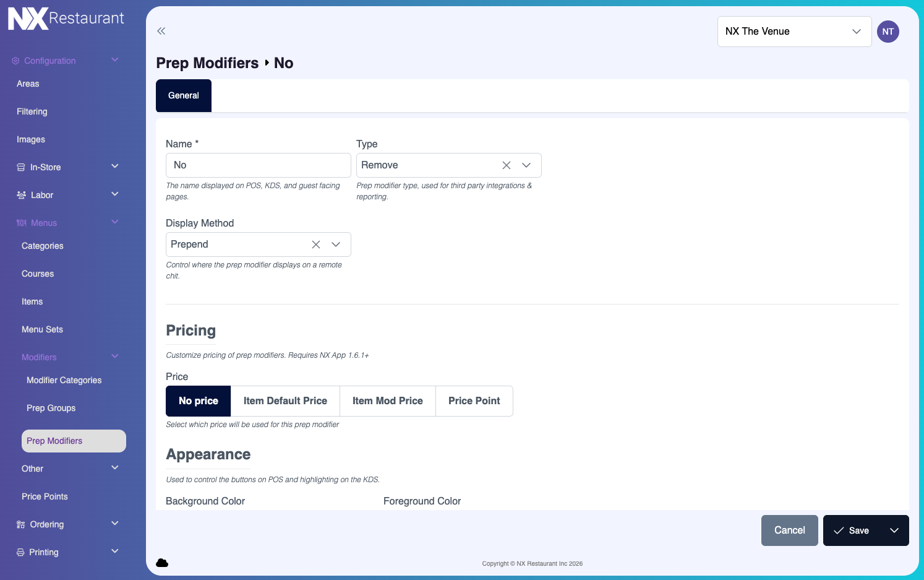
Task: Collapse the sidebar with double-chevron icon
Action: (161, 31)
